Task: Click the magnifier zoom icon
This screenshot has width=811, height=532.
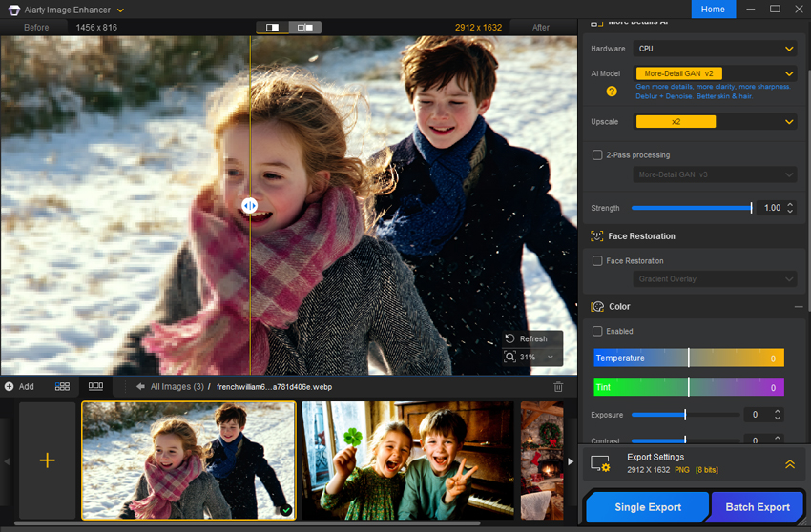Action: click(x=510, y=357)
